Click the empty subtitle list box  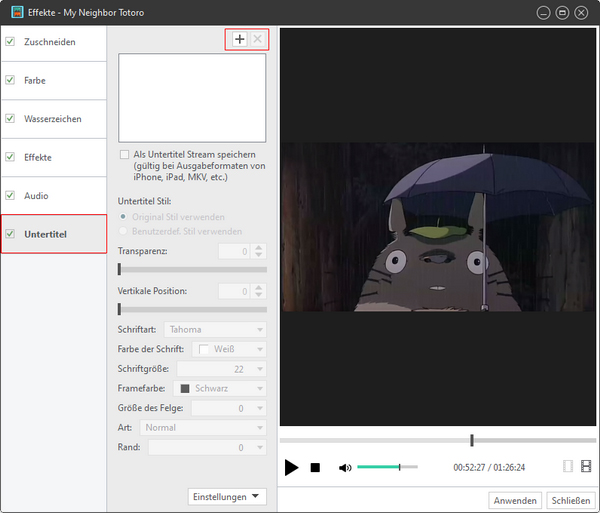(x=192, y=98)
